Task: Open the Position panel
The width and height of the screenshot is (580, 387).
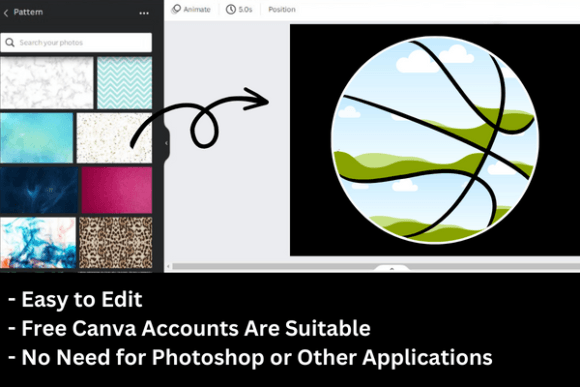Action: 282,10
